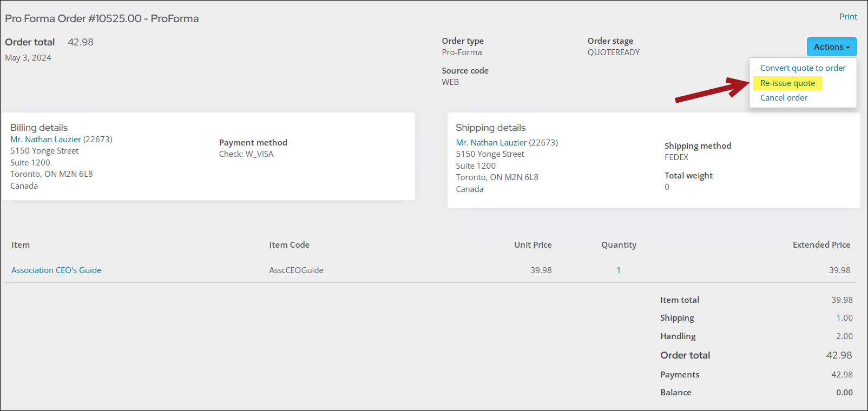Select Re-issue quote menu option

787,83
